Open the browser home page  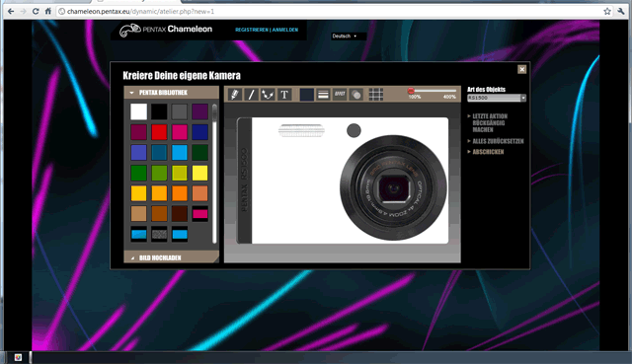point(48,11)
